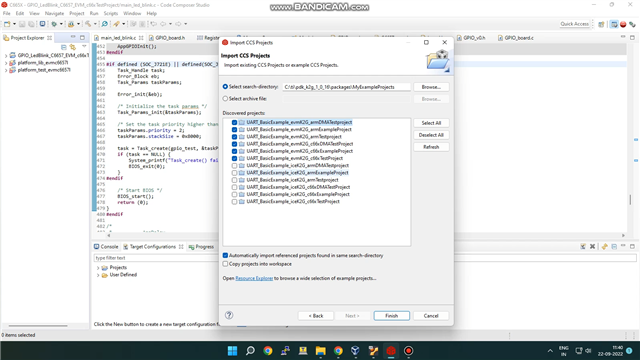Expand platform_lib_evmc6657l project
The image size is (640, 360).
(x=6, y=63)
